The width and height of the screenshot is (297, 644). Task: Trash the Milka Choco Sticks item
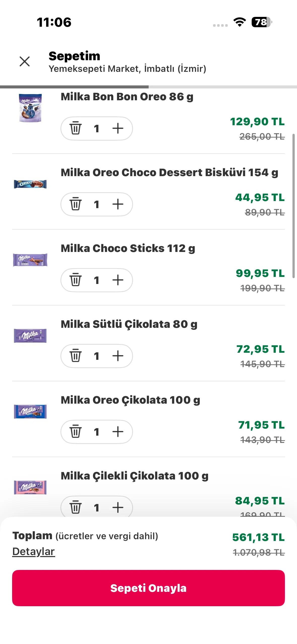tap(75, 280)
